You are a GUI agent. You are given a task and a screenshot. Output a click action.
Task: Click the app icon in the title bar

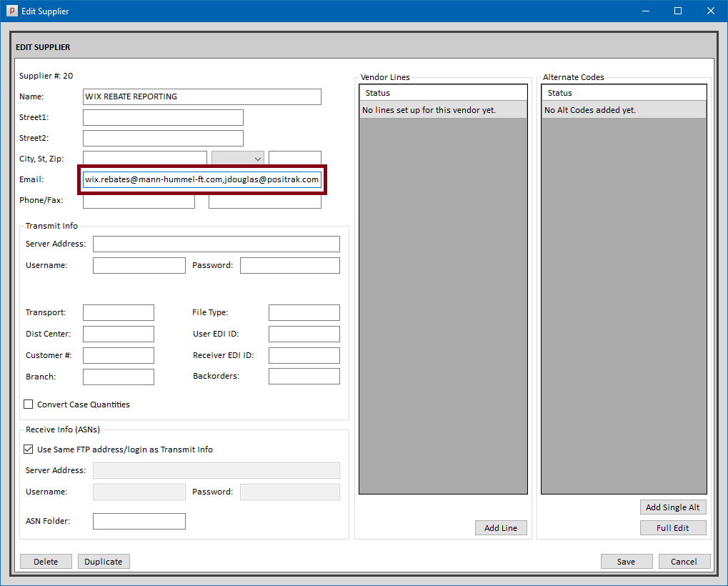tap(11, 11)
